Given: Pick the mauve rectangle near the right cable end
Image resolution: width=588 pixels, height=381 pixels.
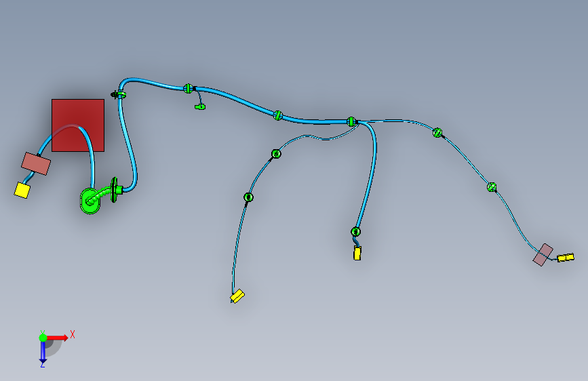Looking at the screenshot, I should click(543, 255).
